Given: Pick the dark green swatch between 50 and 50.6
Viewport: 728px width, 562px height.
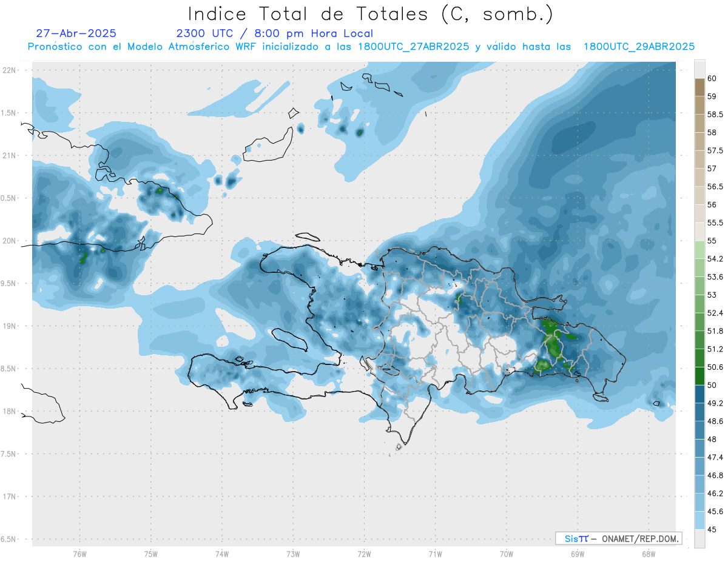Looking at the screenshot, I should [699, 376].
